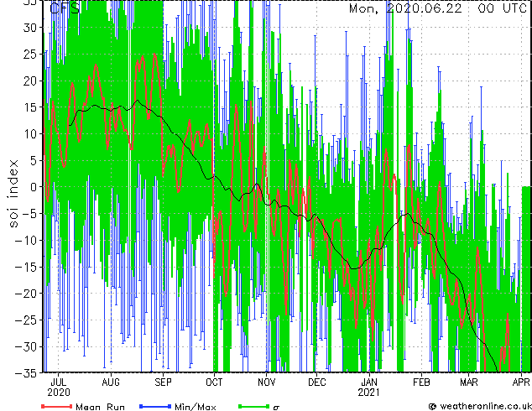Click the OCT month label
The image size is (532, 411).
click(215, 382)
